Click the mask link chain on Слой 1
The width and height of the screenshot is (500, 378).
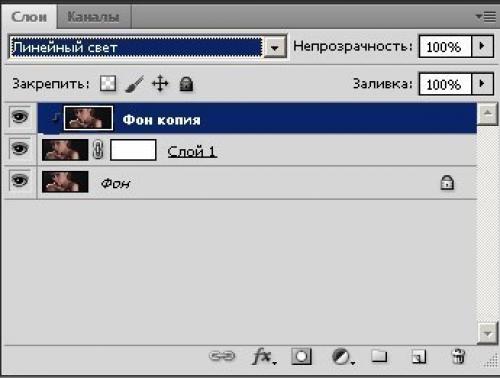pos(98,150)
